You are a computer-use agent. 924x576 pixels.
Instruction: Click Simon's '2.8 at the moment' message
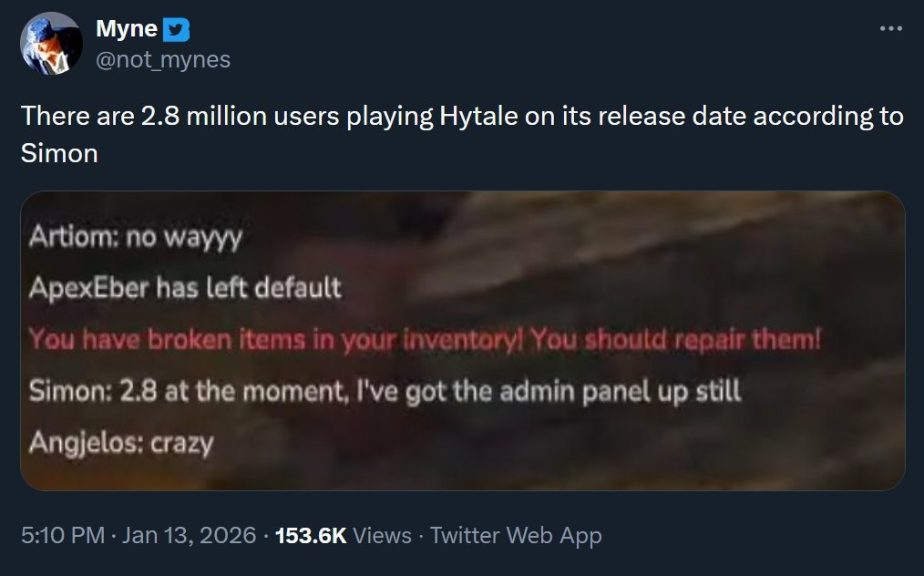(385, 392)
